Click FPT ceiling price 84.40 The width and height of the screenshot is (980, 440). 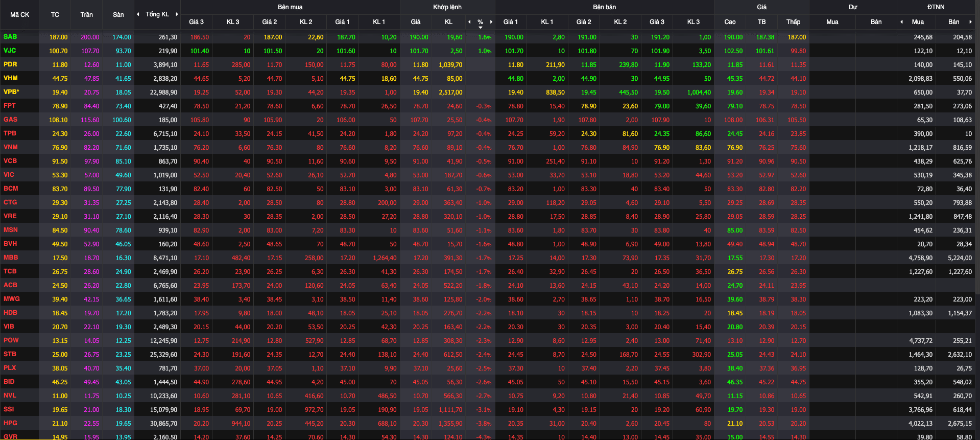91,106
